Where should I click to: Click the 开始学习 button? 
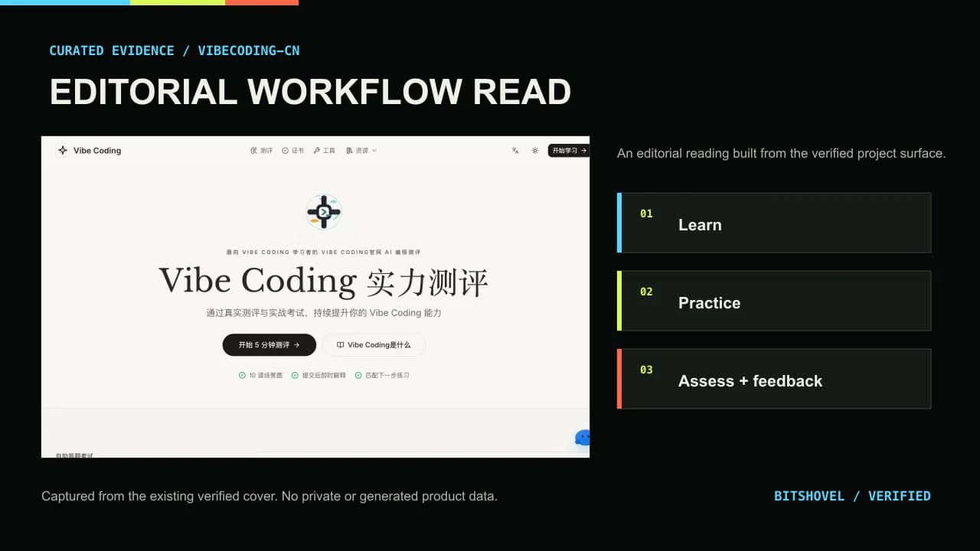568,151
